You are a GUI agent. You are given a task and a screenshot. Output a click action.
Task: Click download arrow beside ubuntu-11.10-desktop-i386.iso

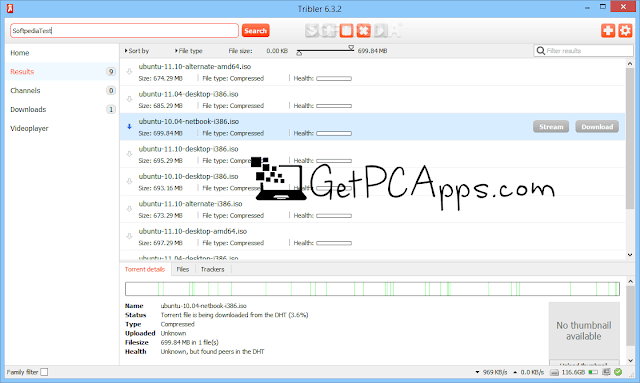point(129,154)
